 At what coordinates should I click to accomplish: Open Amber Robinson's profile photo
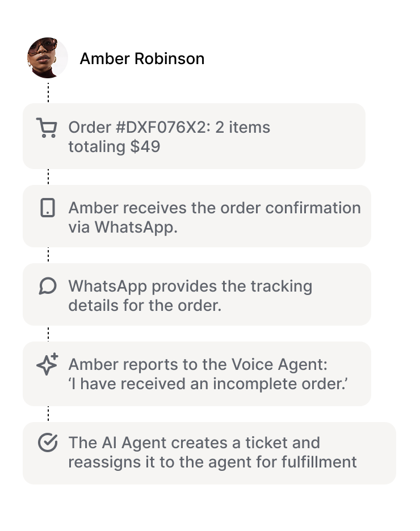point(48,58)
